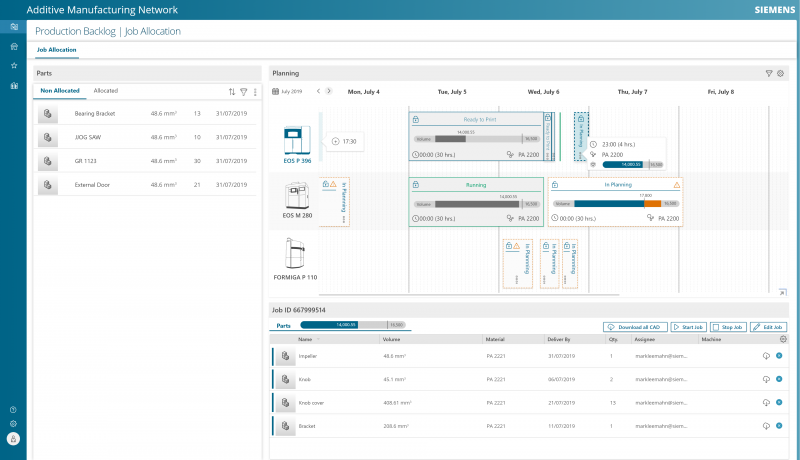Open the filter in Parts panel
The image size is (800, 460).
click(243, 91)
